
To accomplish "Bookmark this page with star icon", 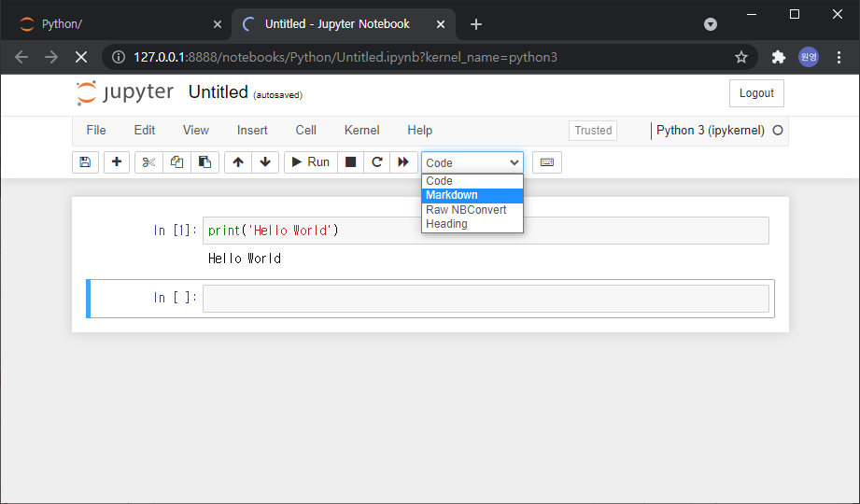I will (x=741, y=57).
